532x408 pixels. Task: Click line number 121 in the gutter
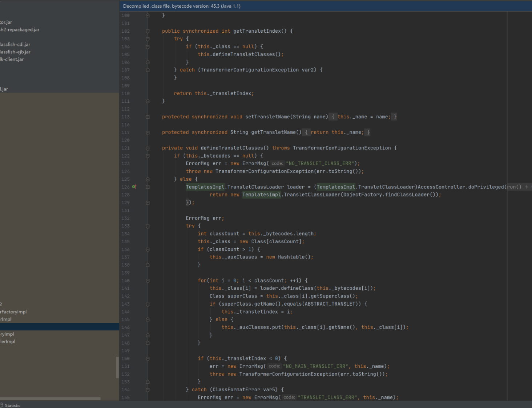[126, 148]
